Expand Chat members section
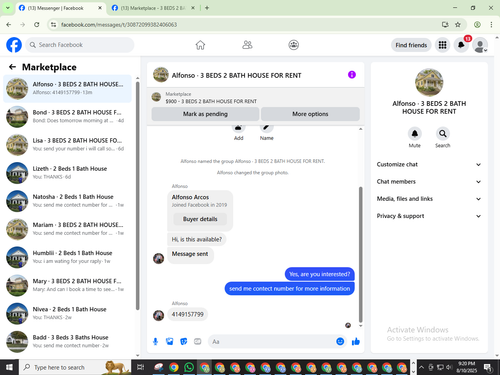The width and height of the screenshot is (500, 375). pyautogui.click(x=429, y=182)
